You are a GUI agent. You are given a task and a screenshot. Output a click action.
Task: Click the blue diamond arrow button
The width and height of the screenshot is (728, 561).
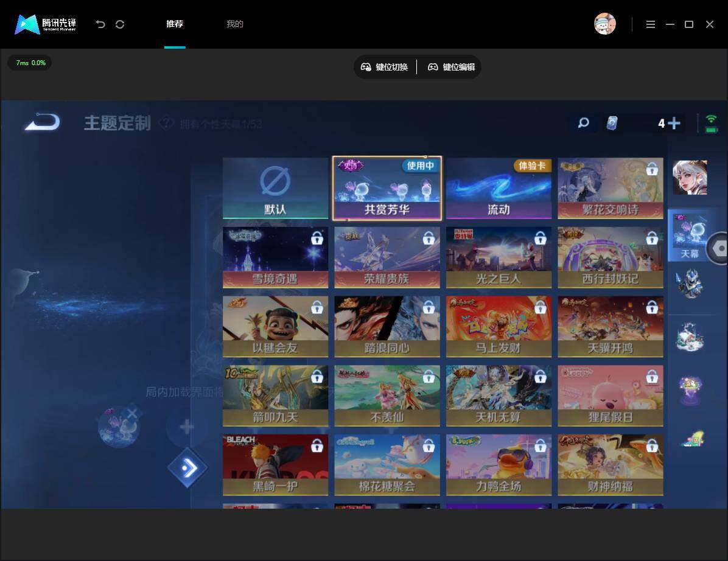(x=187, y=468)
